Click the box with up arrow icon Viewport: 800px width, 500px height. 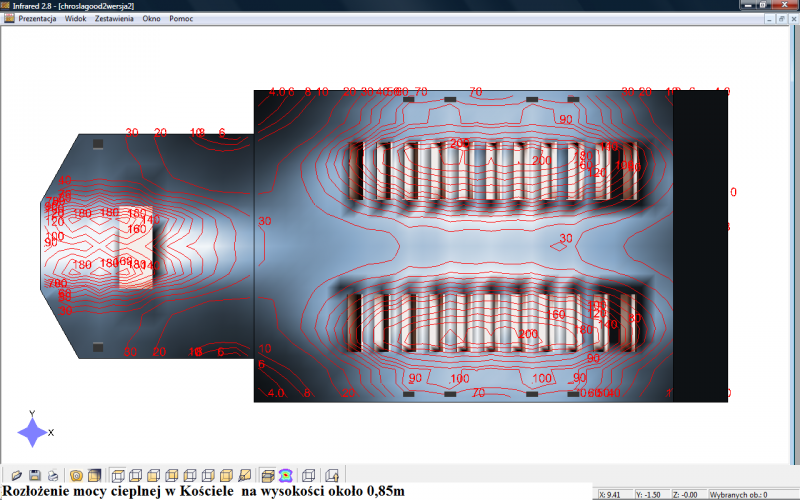coord(332,476)
